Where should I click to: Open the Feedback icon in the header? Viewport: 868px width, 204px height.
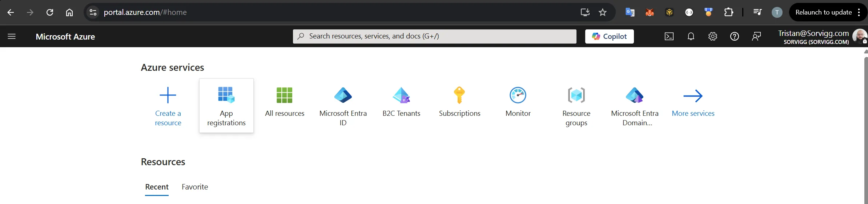(756, 36)
